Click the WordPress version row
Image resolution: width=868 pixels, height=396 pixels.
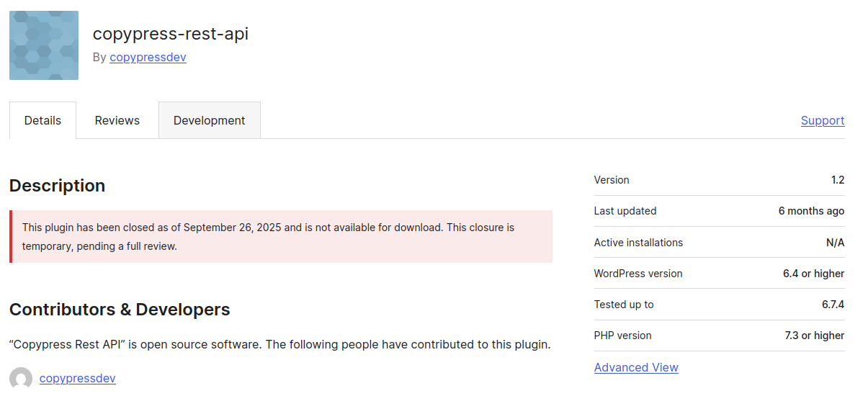pos(719,274)
